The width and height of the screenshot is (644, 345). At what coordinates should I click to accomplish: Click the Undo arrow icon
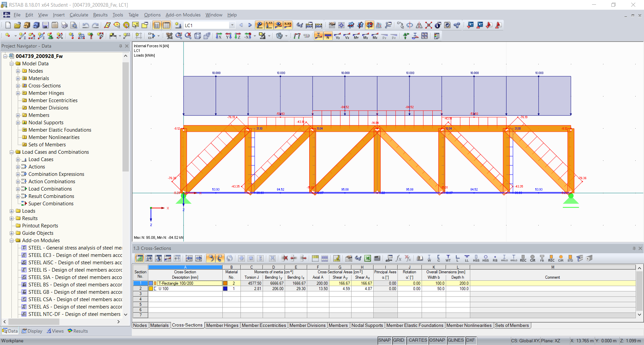click(x=86, y=25)
